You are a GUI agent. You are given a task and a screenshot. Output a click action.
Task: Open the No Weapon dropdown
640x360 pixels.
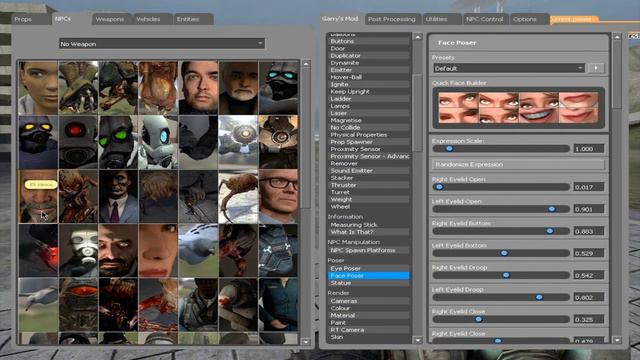[x=162, y=44]
